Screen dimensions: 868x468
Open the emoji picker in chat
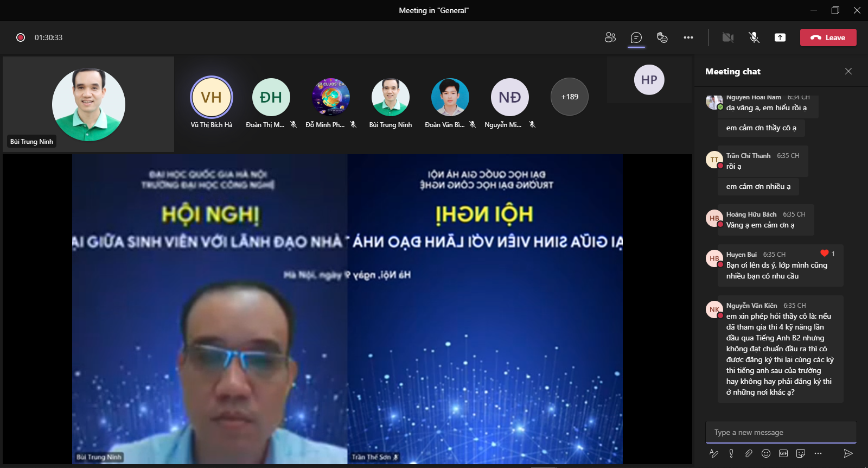click(766, 453)
